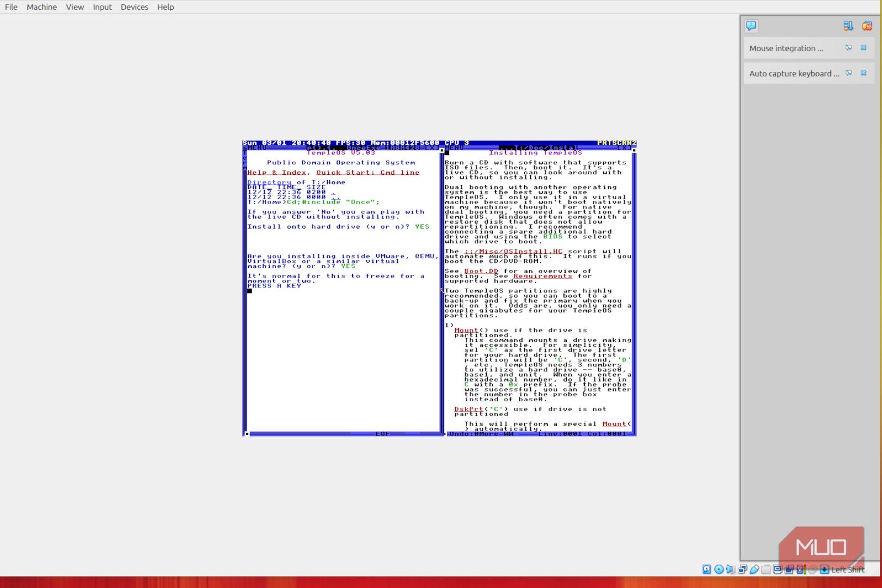Click MENU on the T:/Doc/Install window
This screenshot has height=588, width=882.
coord(454,148)
